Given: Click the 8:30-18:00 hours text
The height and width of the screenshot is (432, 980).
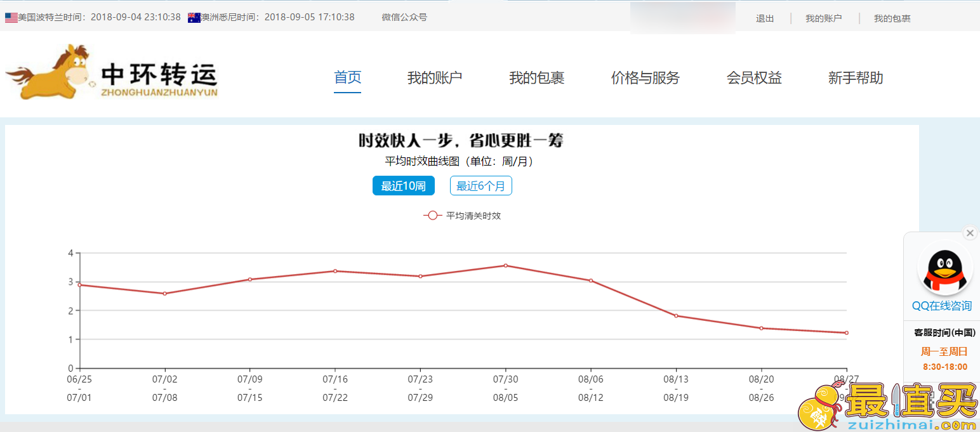Looking at the screenshot, I should pyautogui.click(x=945, y=367).
